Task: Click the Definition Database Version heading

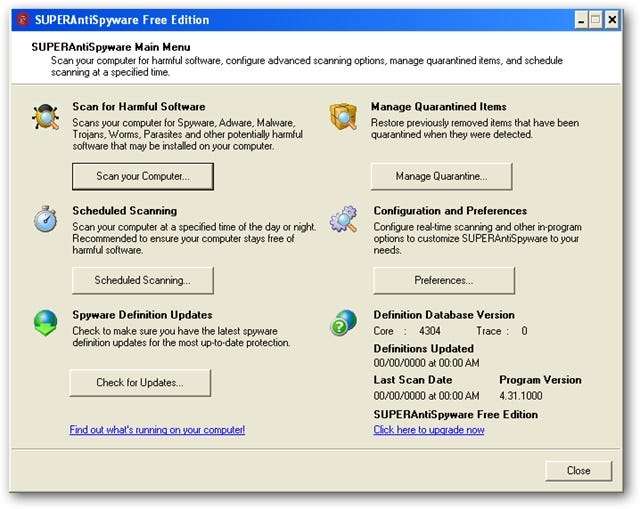Action: [x=444, y=315]
